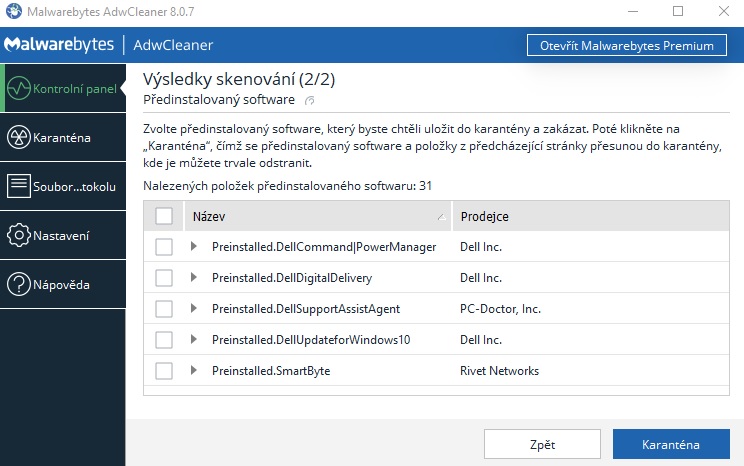This screenshot has width=744, height=466.
Task: Check the Preinstalled.DellCommand|PowerManager checkbox
Action: pyautogui.click(x=164, y=247)
